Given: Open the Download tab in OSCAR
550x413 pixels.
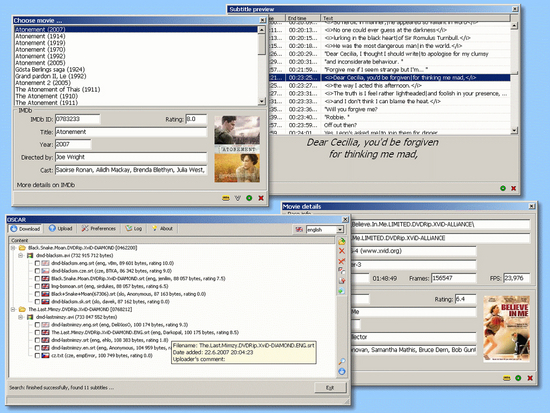Looking at the screenshot, I should tap(25, 229).
